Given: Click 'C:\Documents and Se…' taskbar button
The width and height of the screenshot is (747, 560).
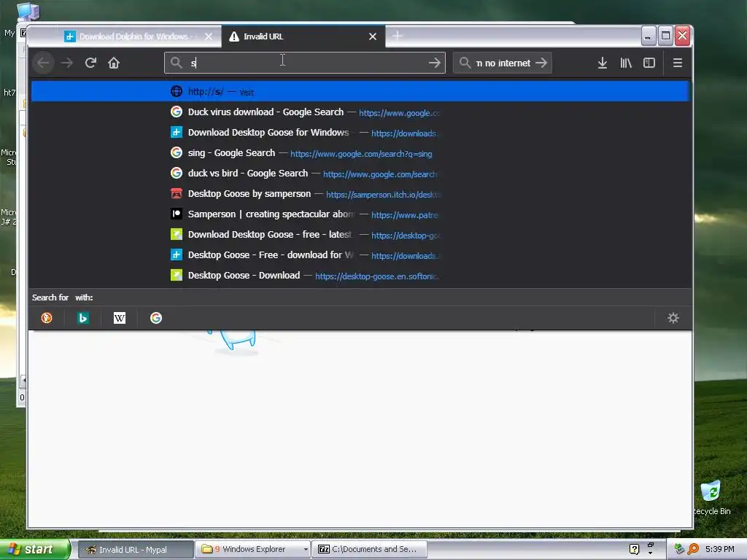Looking at the screenshot, I should coord(368,550).
